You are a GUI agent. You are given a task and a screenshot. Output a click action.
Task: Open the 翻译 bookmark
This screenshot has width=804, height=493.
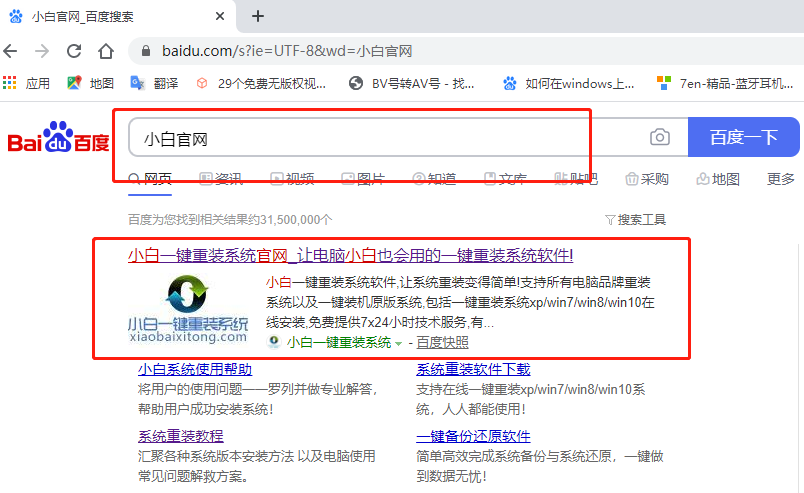(155, 83)
